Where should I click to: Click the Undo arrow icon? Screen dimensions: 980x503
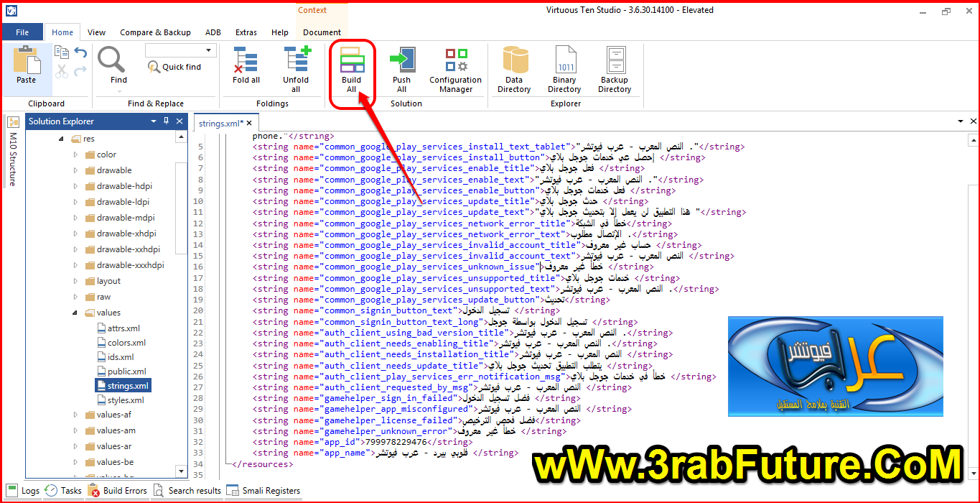click(80, 52)
